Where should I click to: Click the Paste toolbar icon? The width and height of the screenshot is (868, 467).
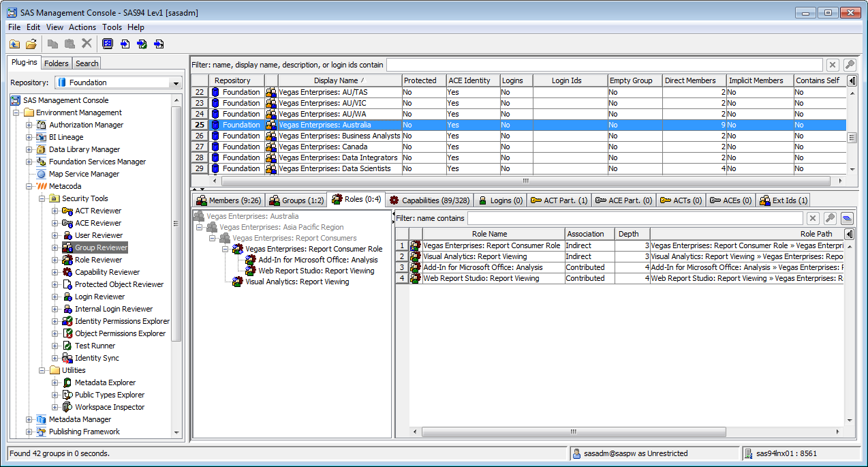pyautogui.click(x=69, y=44)
